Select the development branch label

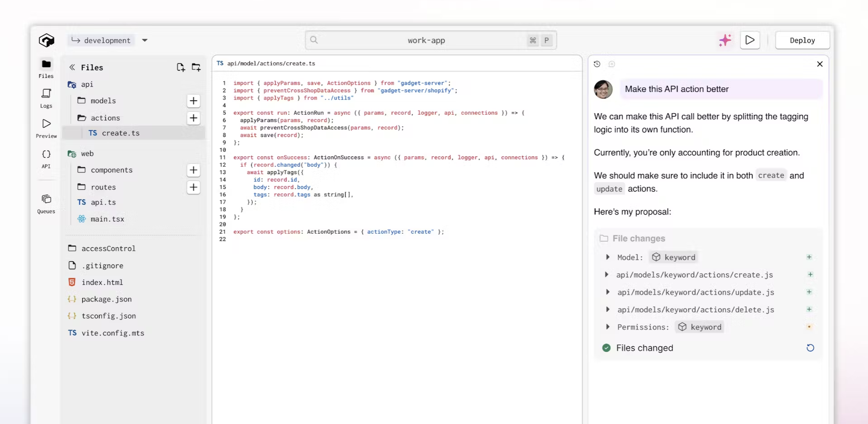tap(102, 40)
